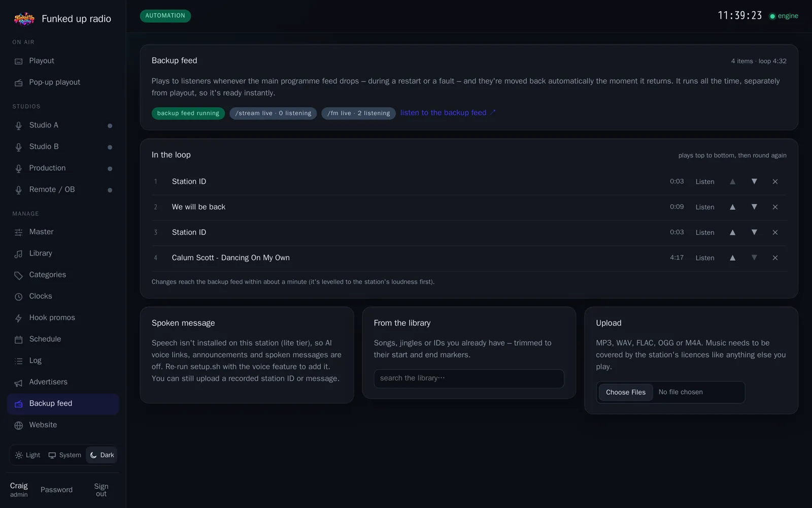
Task: Open the backup feed listen link
Action: point(448,113)
